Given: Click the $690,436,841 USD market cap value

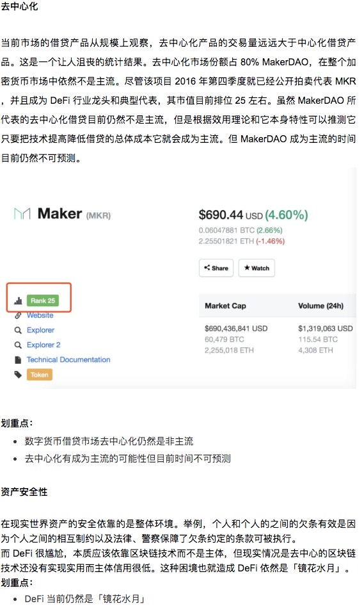Looking at the screenshot, I should 236,329.
